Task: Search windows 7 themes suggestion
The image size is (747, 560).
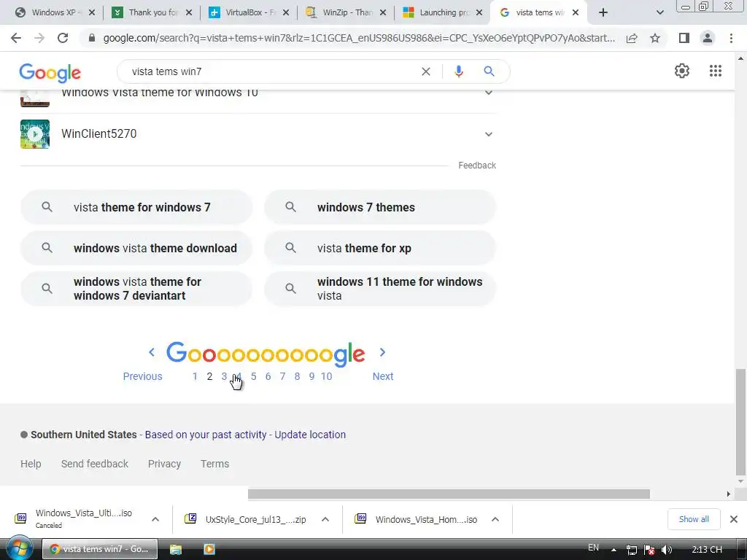Action: click(x=379, y=207)
